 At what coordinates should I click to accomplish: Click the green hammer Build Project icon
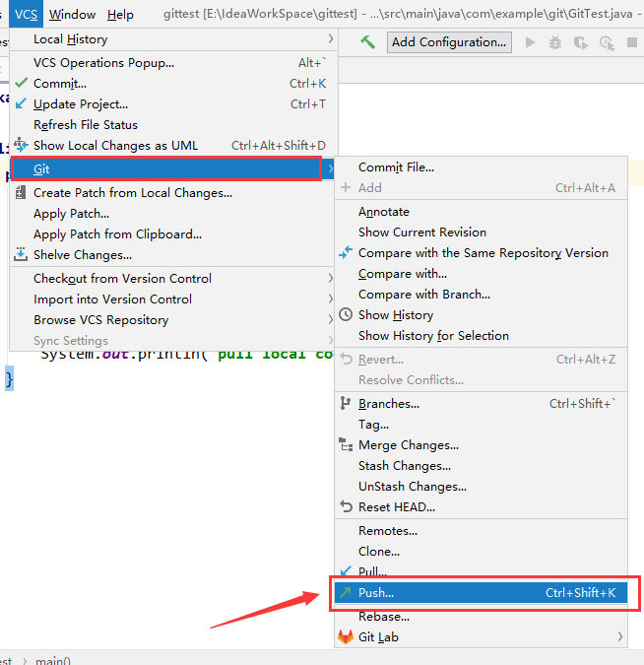[x=367, y=42]
